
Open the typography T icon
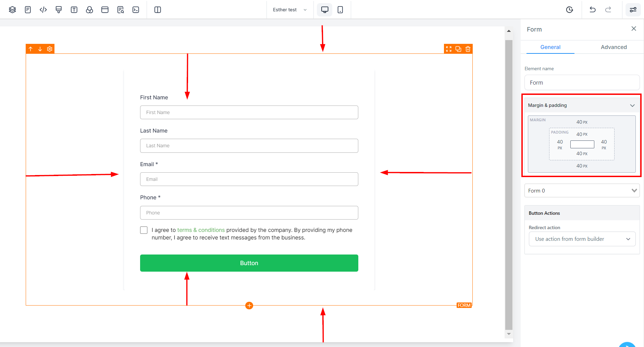[74, 10]
